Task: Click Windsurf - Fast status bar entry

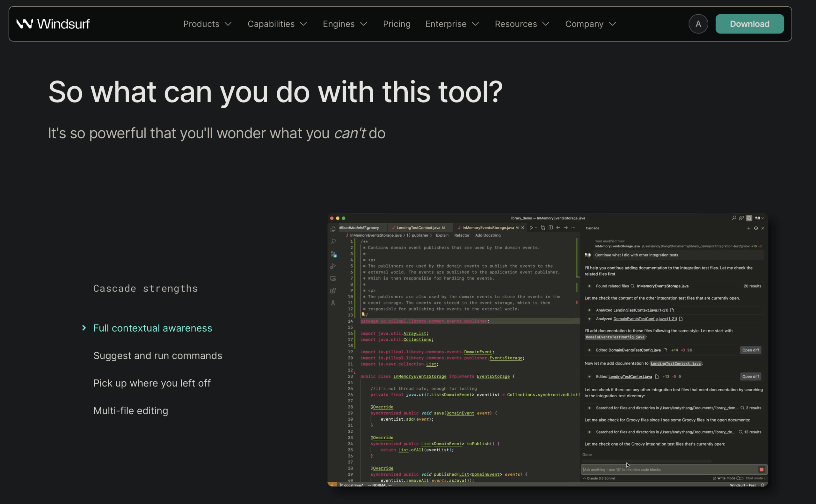Action: coord(743,485)
